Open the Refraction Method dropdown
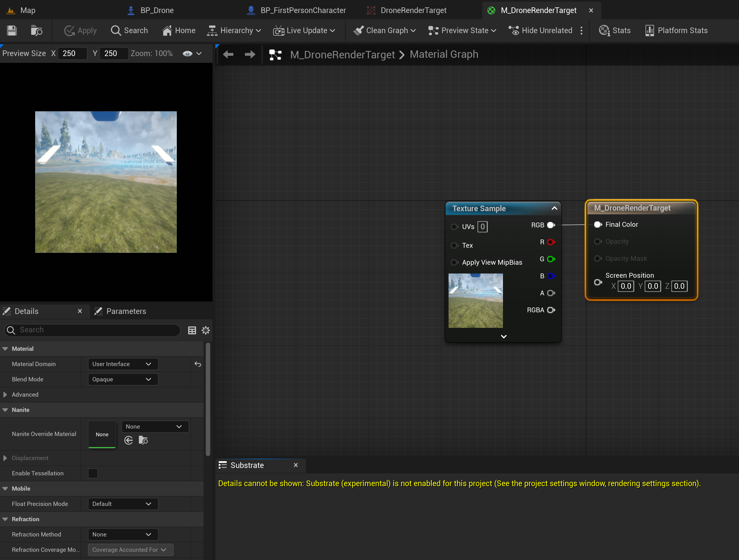 123,534
